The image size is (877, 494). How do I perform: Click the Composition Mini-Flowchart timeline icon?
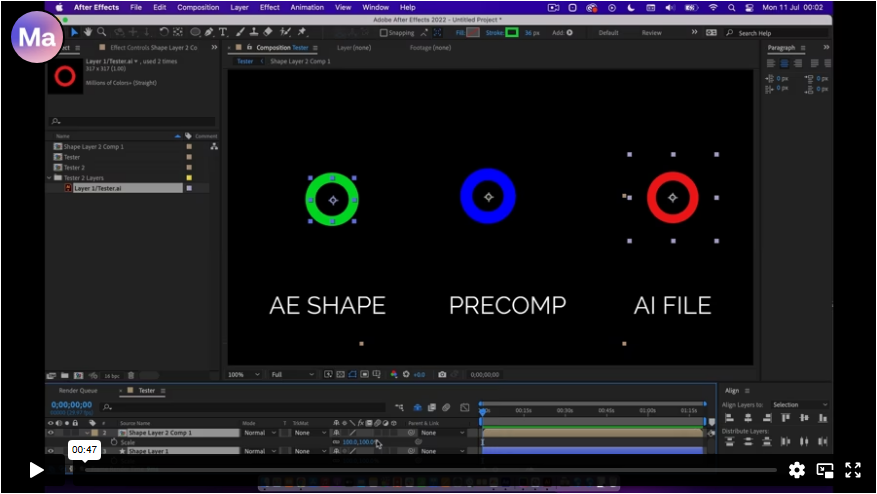pos(399,407)
